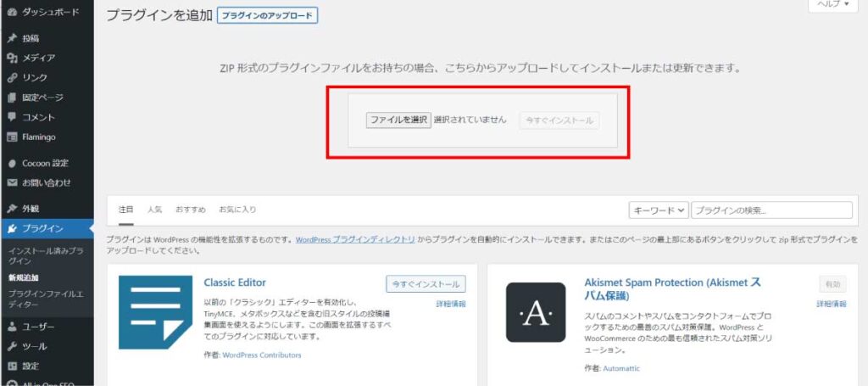The width and height of the screenshot is (868, 386).
Task: Click the media icon beside メディア
Action: tap(12, 59)
